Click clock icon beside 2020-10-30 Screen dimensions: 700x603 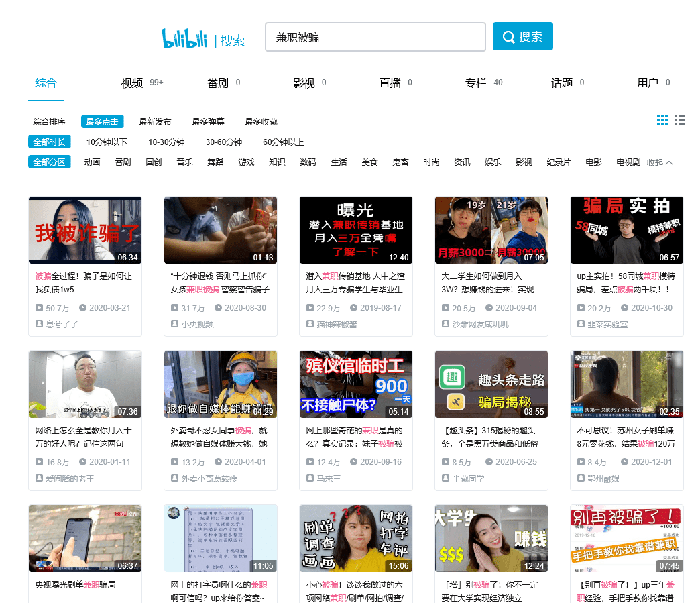pos(624,307)
